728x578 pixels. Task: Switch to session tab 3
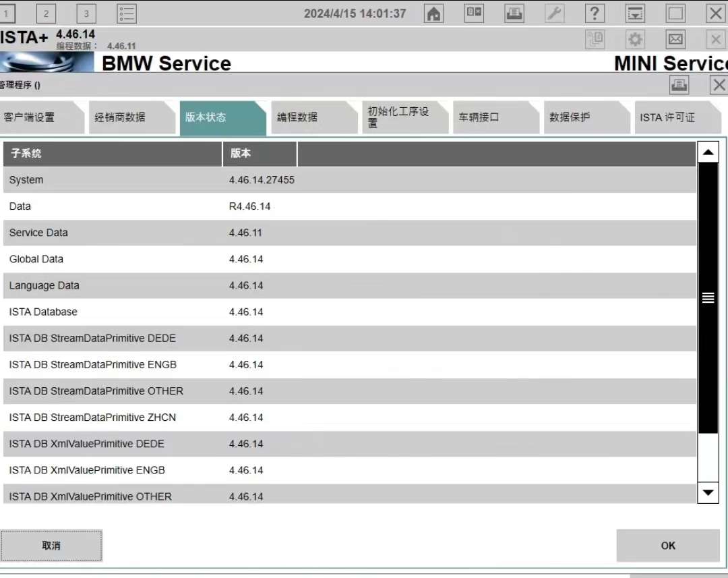[x=86, y=13]
